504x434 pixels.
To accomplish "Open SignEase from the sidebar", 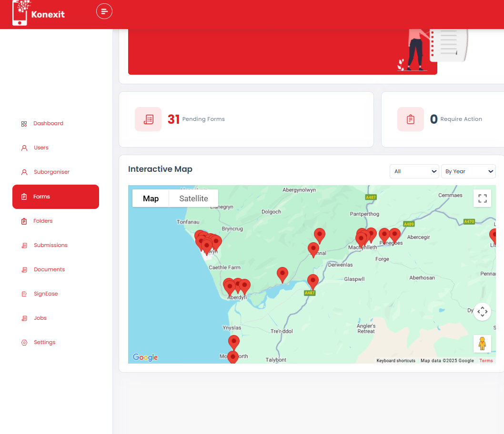I will pyautogui.click(x=46, y=294).
